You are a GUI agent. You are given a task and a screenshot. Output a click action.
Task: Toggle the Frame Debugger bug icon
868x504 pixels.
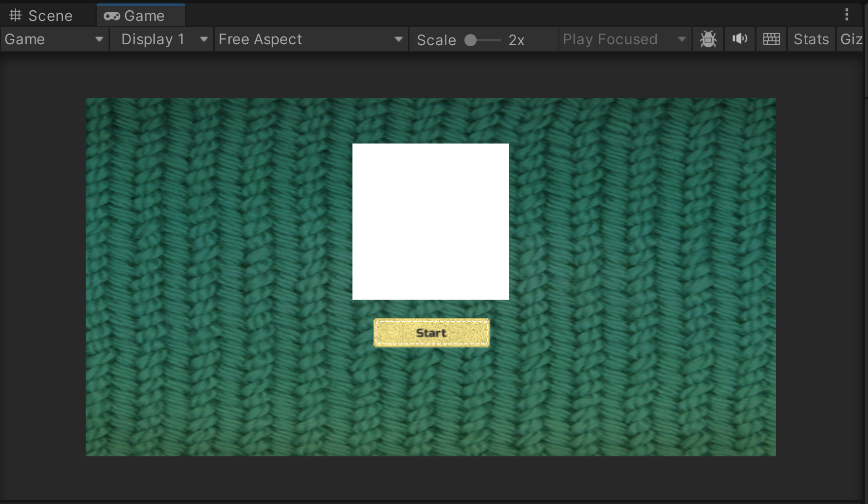708,39
